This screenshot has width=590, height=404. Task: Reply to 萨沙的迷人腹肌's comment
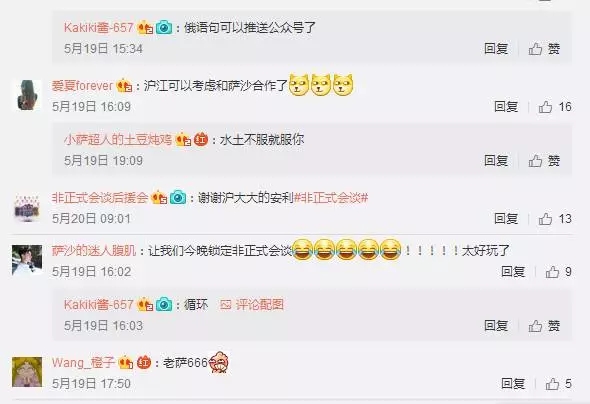(x=513, y=272)
